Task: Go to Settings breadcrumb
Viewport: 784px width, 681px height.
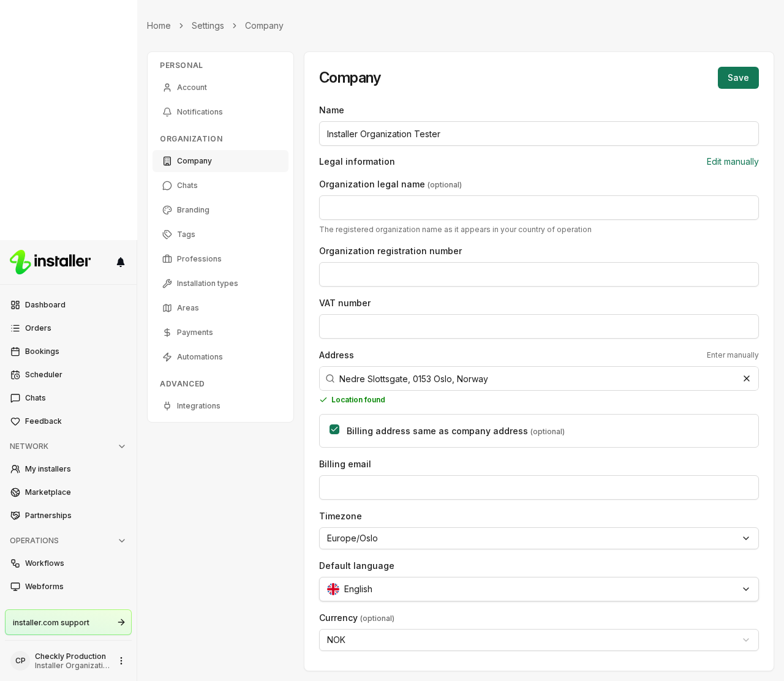Action: [208, 26]
